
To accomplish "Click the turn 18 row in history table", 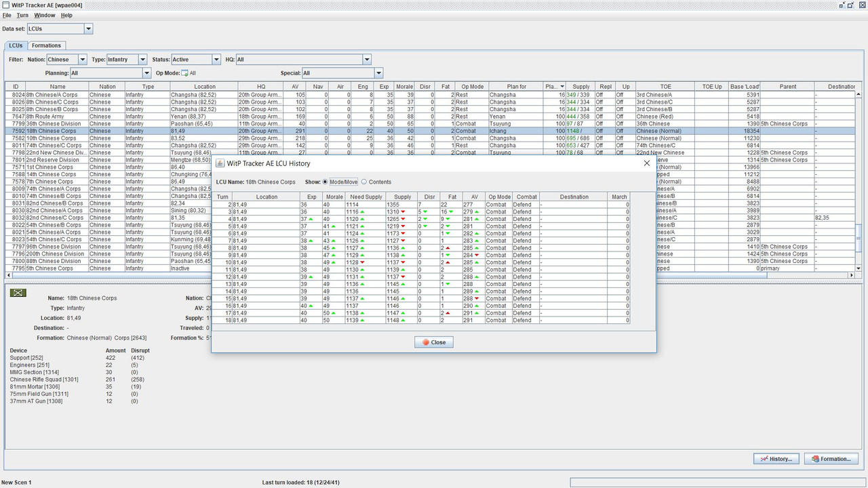I will 421,320.
